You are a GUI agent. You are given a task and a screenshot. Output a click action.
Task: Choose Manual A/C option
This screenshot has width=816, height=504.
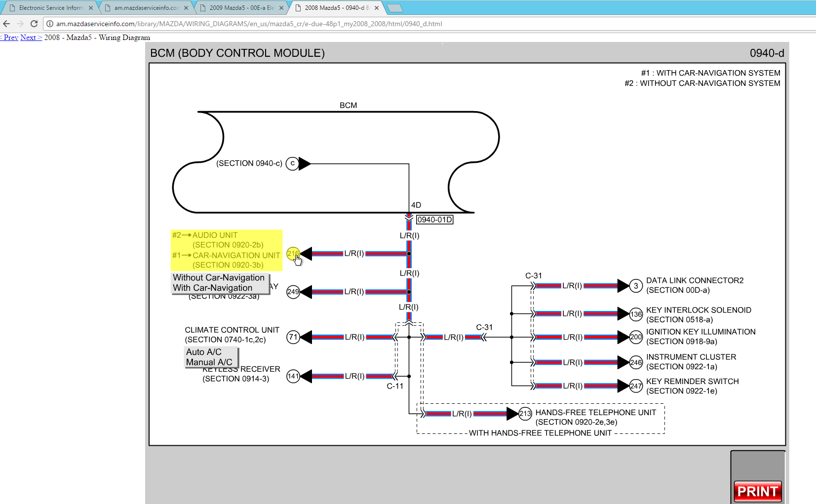click(209, 362)
